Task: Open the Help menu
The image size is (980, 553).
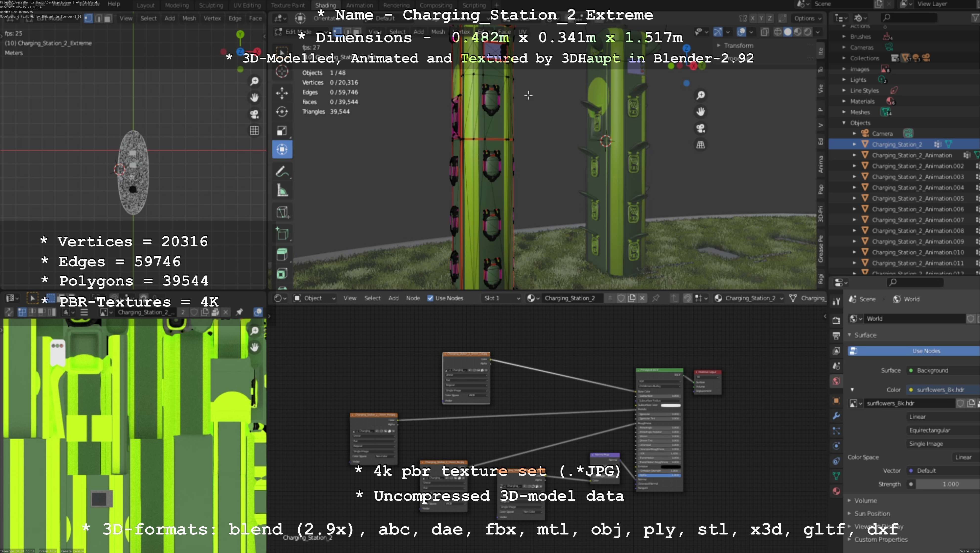Action: pyautogui.click(x=114, y=4)
